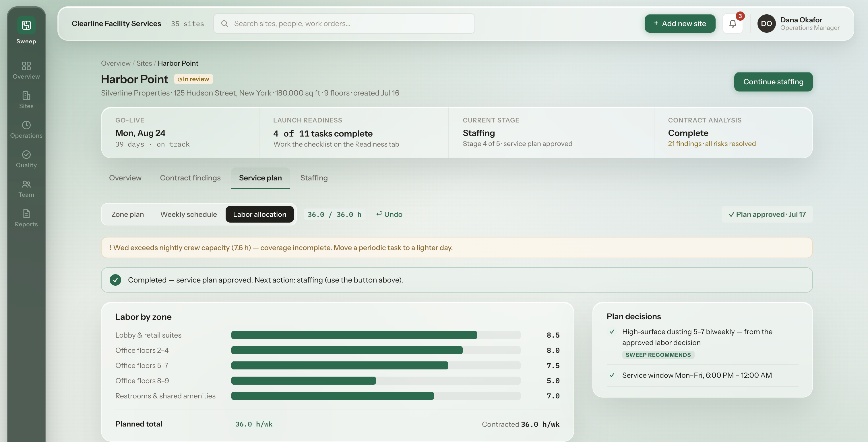Click the Office floors 8–9 labor bar

tap(376, 381)
